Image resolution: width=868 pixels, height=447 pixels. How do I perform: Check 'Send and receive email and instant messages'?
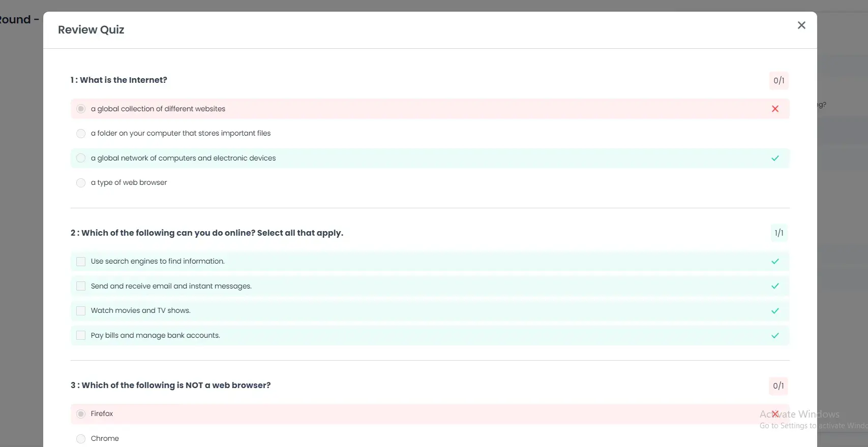tap(81, 286)
